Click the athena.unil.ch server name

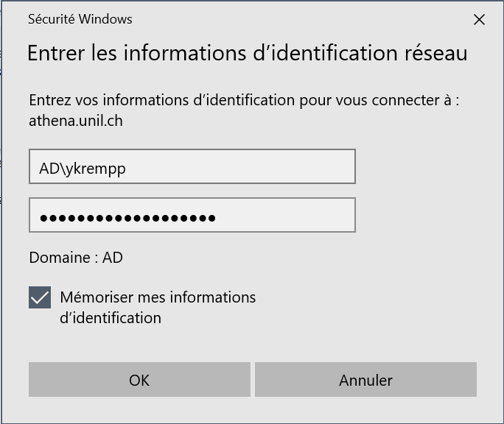pos(75,121)
